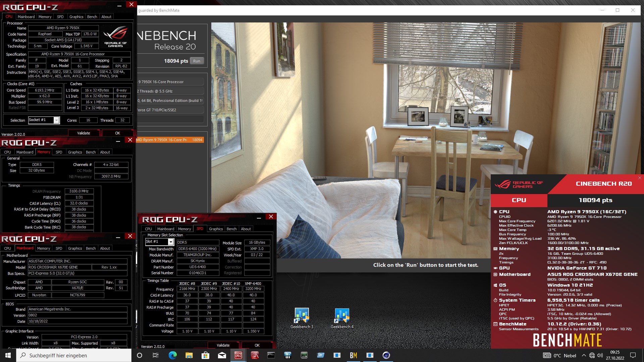Open Microsoft Store from the taskbar
Viewport: 644px width, 362px height.
[x=205, y=355]
